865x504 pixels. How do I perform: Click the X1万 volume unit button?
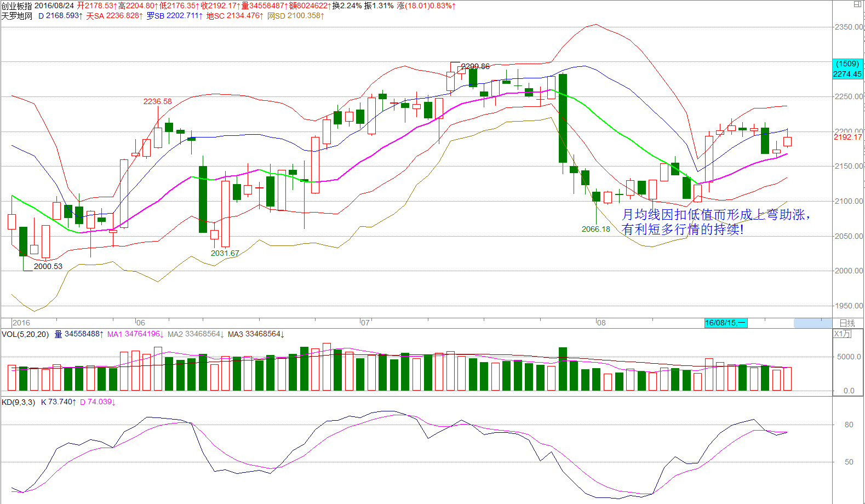pos(843,334)
